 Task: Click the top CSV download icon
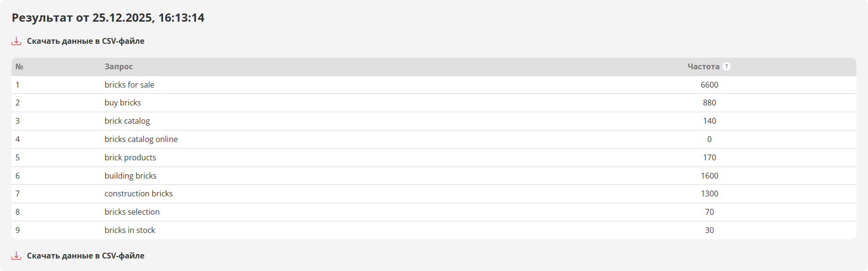click(x=16, y=41)
